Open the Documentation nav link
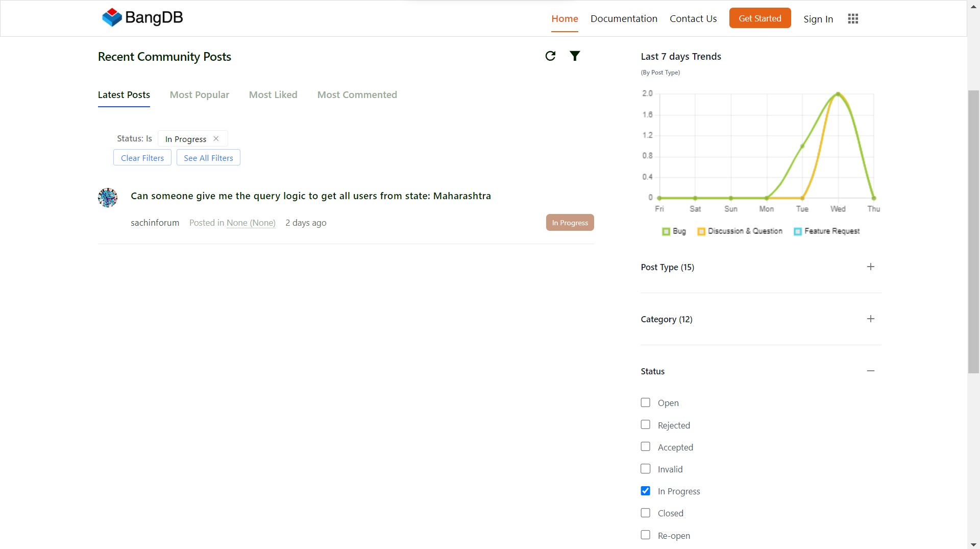 click(x=624, y=18)
